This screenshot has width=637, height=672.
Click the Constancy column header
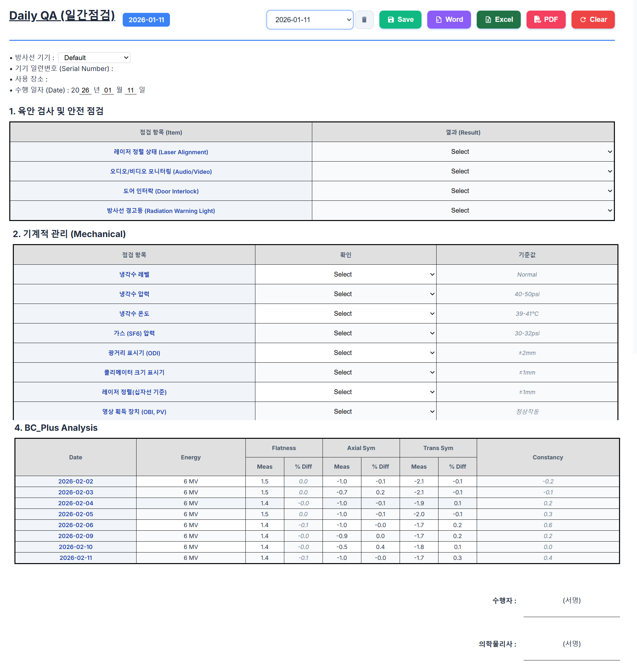click(x=548, y=457)
